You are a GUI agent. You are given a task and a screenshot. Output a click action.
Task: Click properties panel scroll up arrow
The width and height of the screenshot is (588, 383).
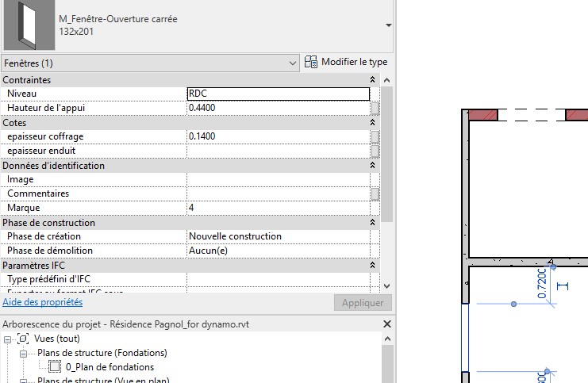(x=387, y=80)
